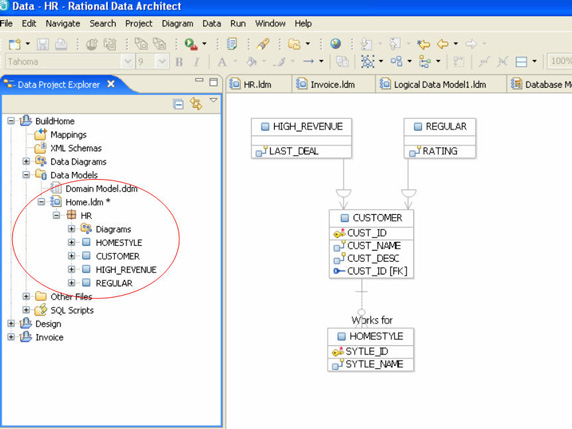The image size is (572, 429).
Task: Click the globe web browser icon
Action: coord(336,44)
